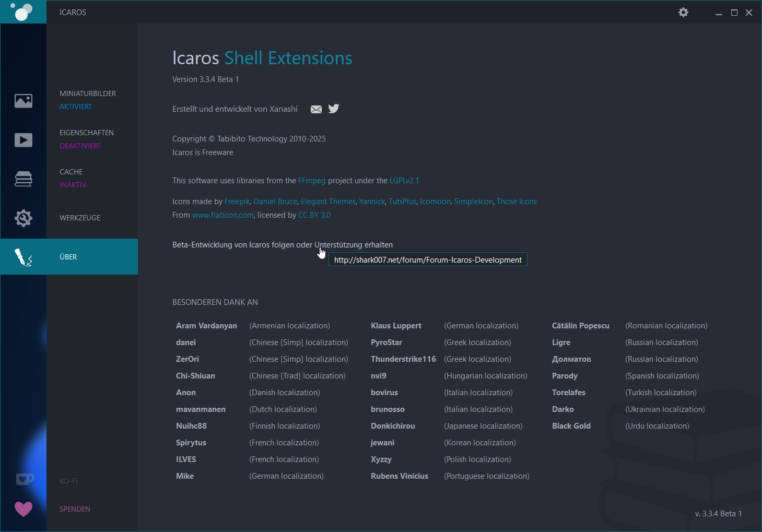Image resolution: width=762 pixels, height=532 pixels.
Task: Open www.flaticon.com link
Action: coord(223,215)
